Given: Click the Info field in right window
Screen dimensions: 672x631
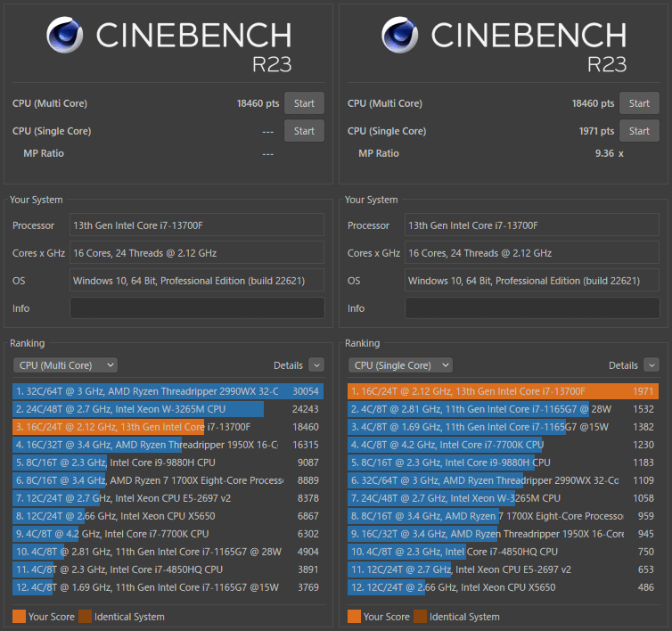Looking at the screenshot, I should point(532,308).
